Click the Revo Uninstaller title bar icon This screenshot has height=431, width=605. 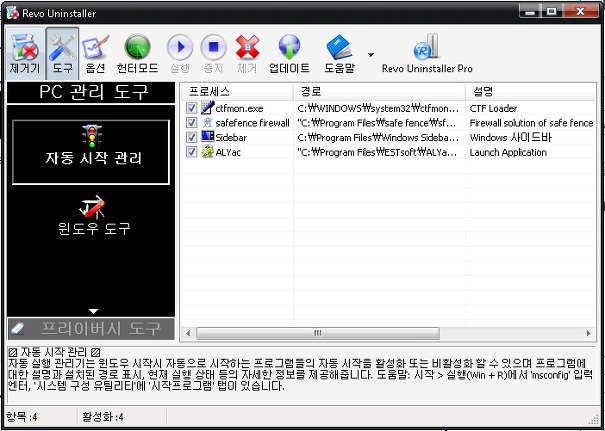(12, 13)
